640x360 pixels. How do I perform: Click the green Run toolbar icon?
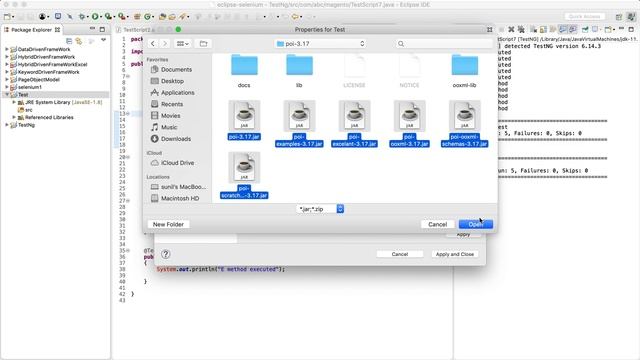pos(95,17)
